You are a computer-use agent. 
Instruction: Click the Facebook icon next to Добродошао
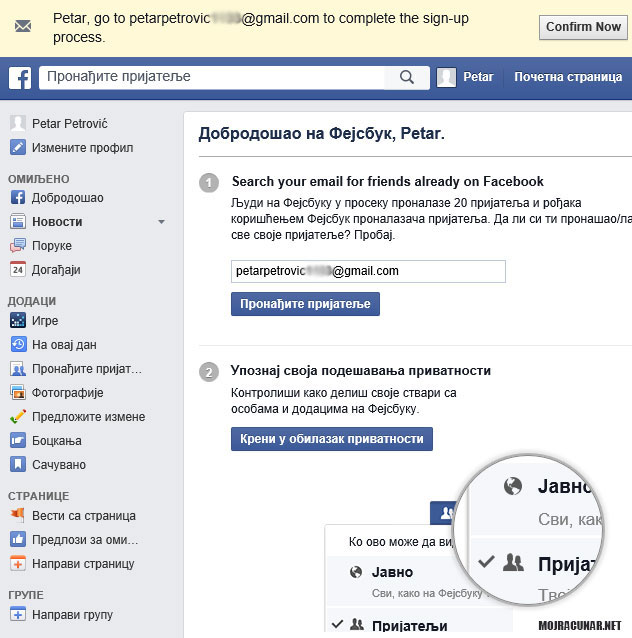(x=17, y=197)
